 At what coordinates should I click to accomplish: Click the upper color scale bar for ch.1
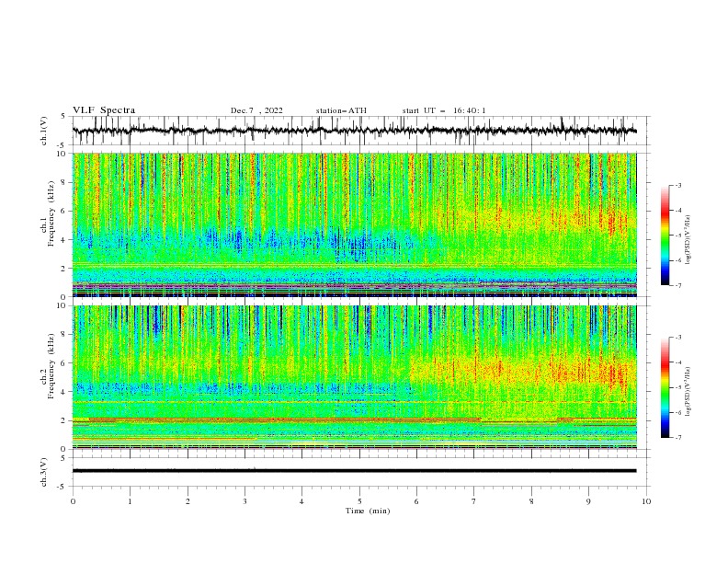(665, 236)
